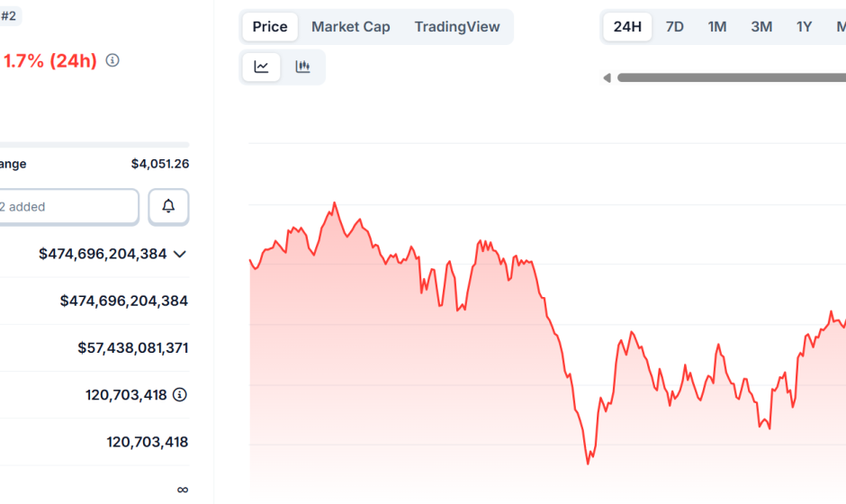Click the lowest dip on the price chart
The image size is (846, 504).
tap(588, 463)
